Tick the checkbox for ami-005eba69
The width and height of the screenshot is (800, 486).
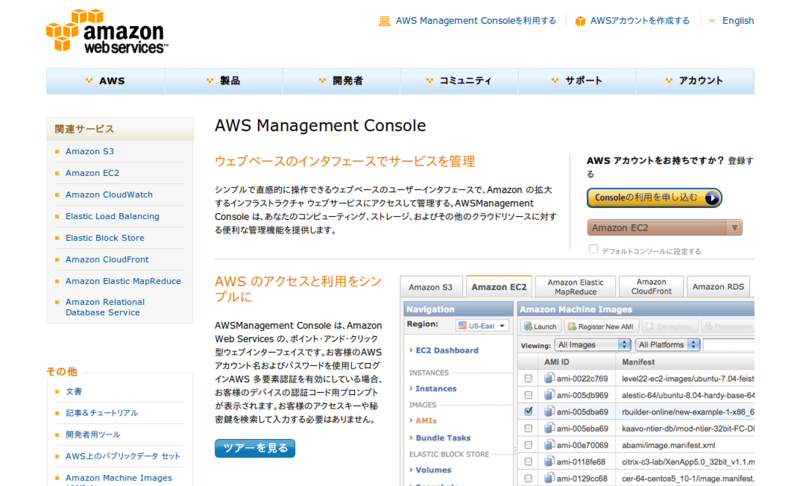[x=528, y=428]
